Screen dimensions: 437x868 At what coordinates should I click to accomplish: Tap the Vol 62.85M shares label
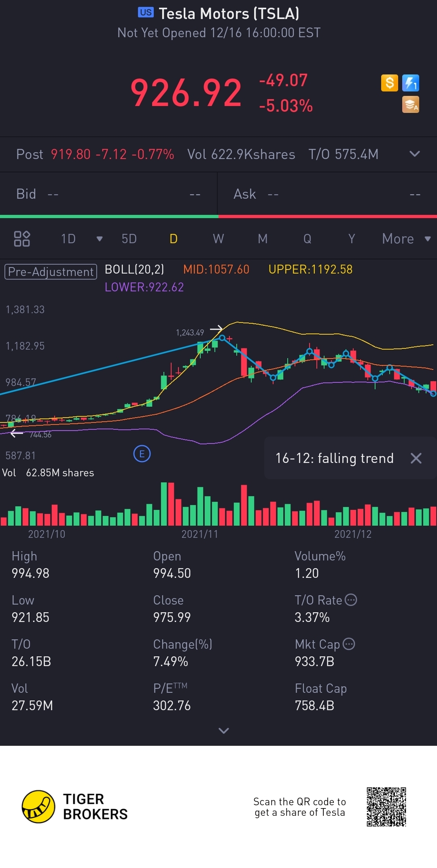click(x=48, y=473)
